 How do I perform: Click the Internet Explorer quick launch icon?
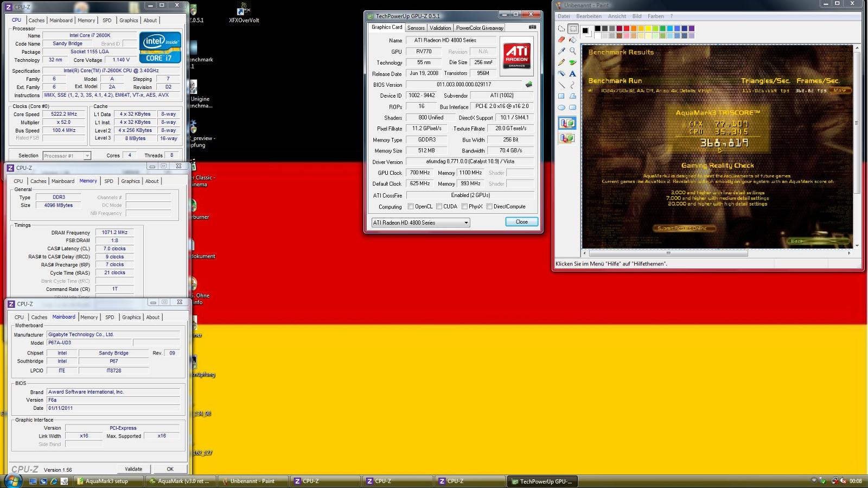pyautogui.click(x=54, y=481)
